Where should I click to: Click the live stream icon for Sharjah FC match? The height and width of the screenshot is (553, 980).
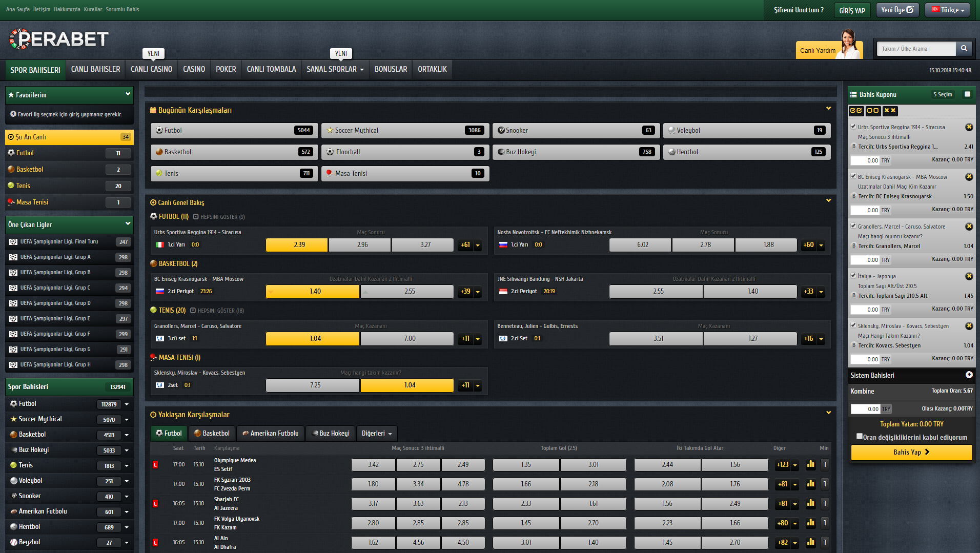tap(155, 504)
